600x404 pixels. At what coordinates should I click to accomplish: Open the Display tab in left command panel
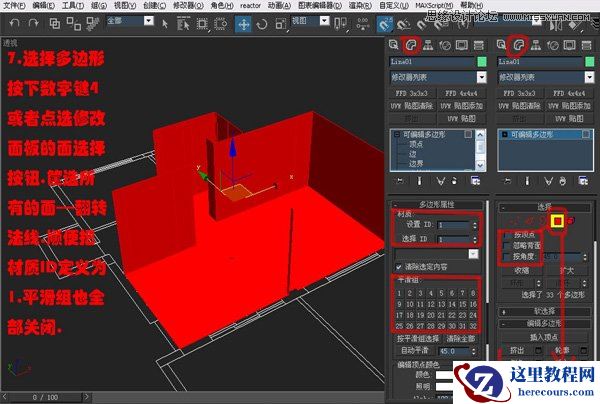462,45
